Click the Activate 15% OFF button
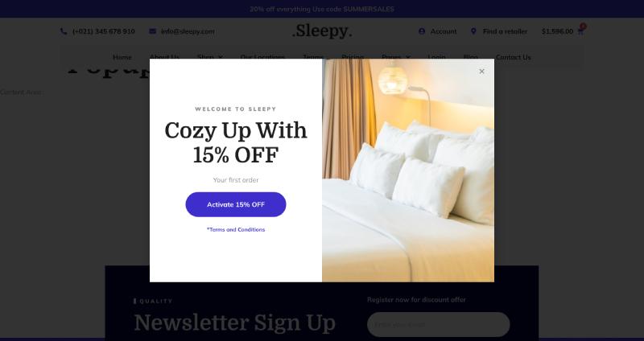The image size is (644, 341). tap(236, 204)
